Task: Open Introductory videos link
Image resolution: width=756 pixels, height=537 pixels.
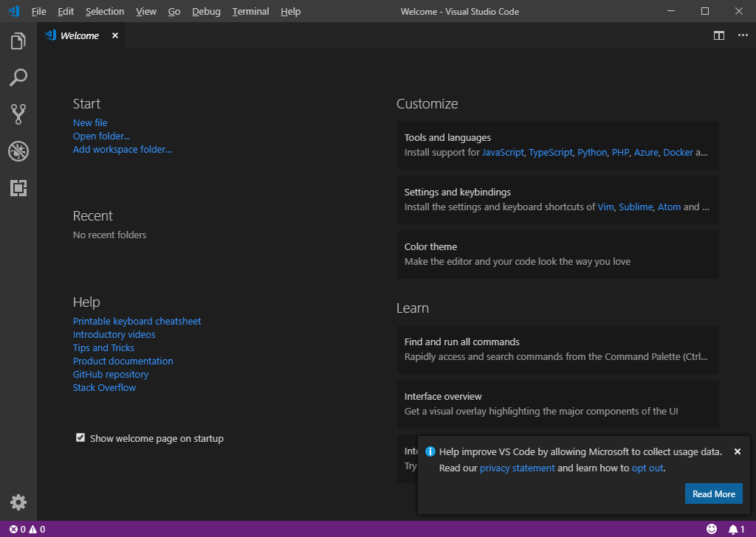Action: [x=114, y=334]
